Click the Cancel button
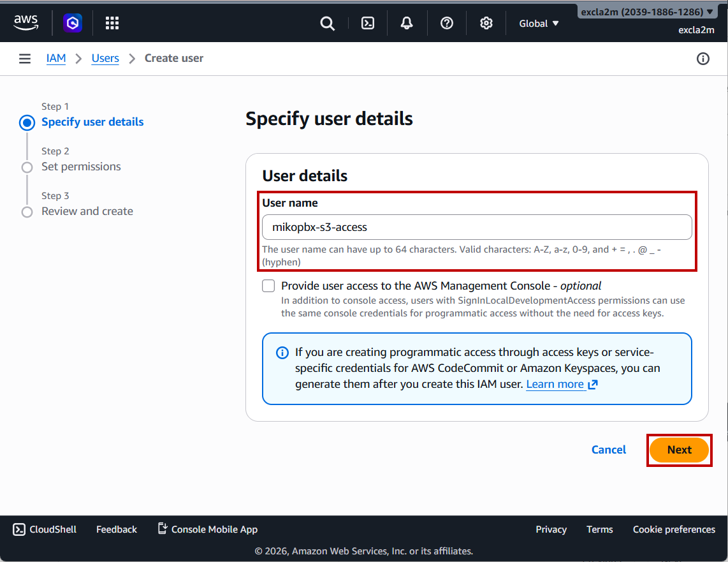 tap(609, 450)
